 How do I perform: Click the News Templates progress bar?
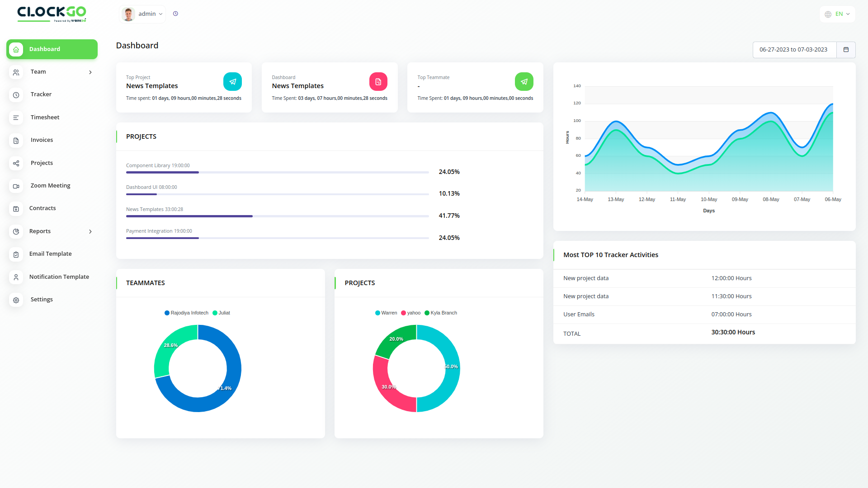click(277, 216)
